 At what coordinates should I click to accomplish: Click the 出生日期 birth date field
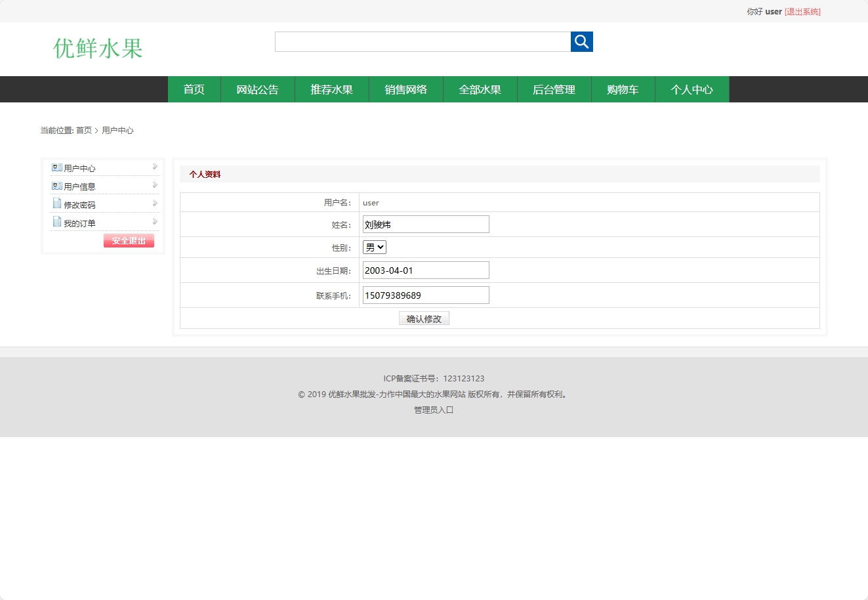pos(425,270)
